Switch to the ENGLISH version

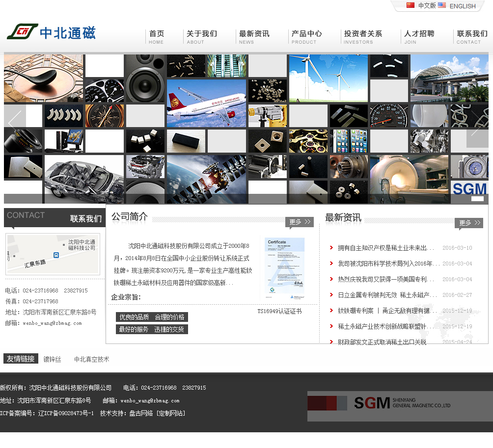click(463, 6)
